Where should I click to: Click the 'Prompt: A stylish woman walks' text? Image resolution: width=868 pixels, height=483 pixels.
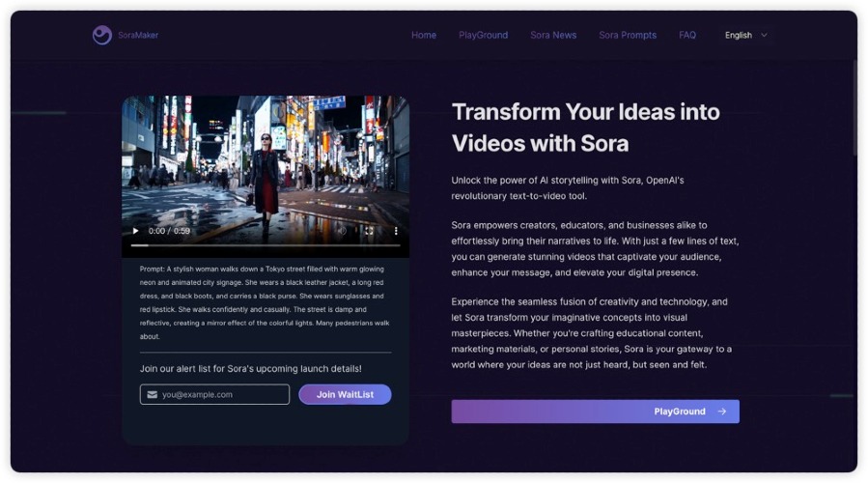click(x=265, y=302)
